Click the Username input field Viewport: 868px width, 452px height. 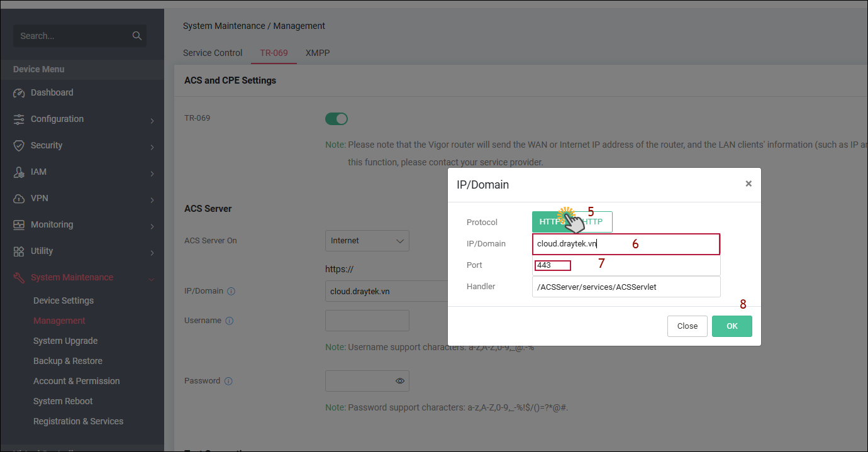367,321
